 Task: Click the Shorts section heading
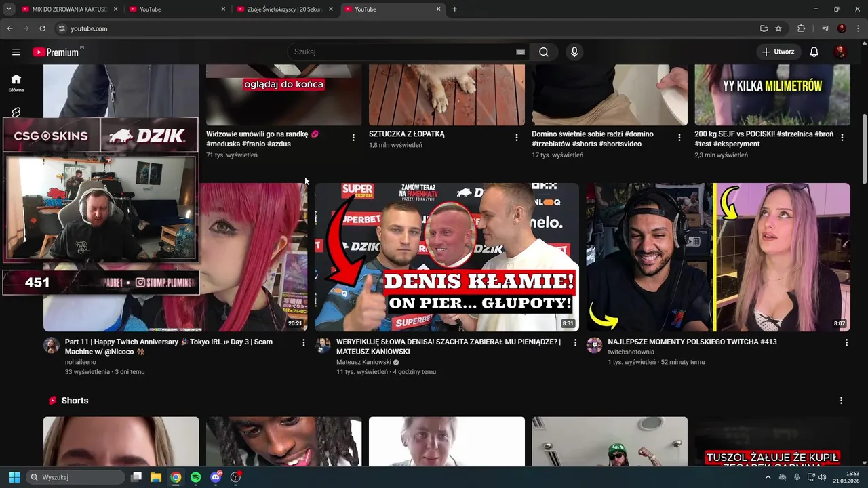pos(75,401)
